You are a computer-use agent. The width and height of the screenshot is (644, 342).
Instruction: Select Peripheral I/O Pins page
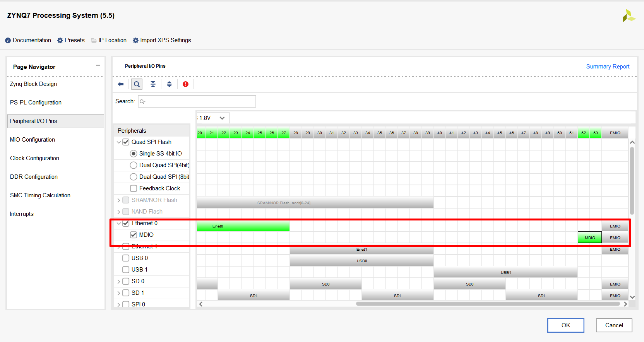[x=56, y=121]
